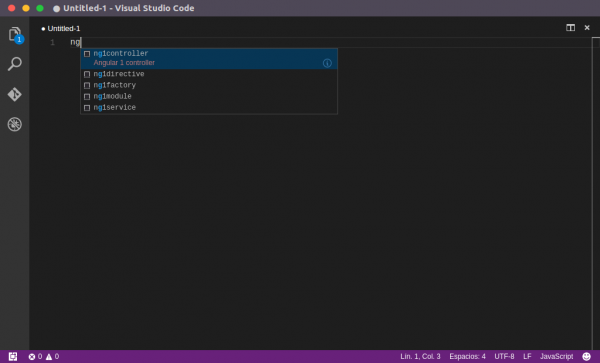Click the snippet icon beside ng1service
Screen dimensions: 600x363
[87, 108]
